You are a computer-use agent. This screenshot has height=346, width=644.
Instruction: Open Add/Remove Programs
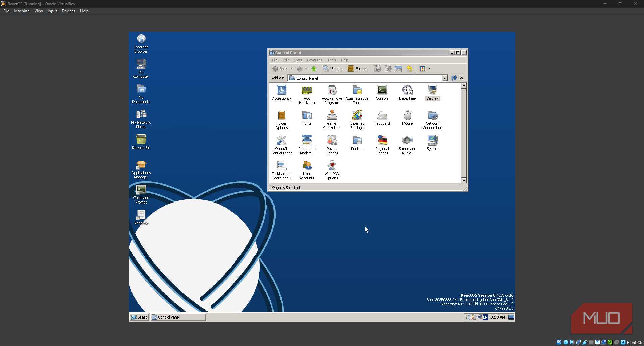[332, 95]
